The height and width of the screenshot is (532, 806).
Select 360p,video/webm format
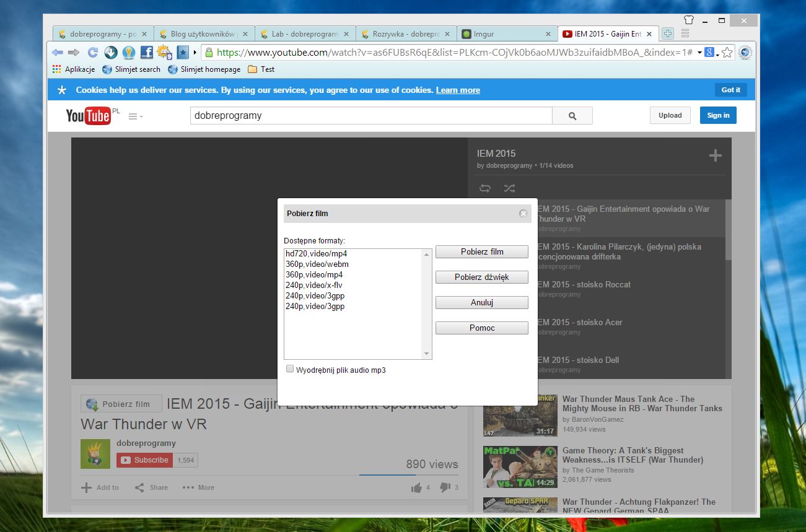317,264
